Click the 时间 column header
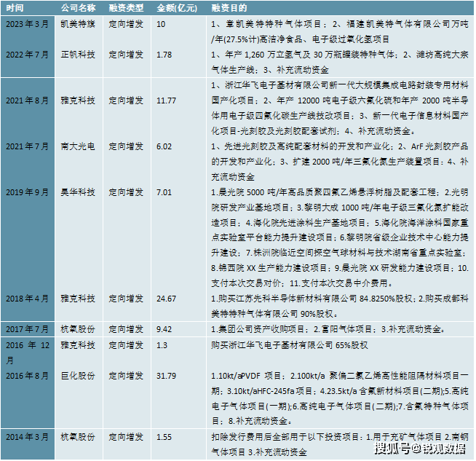Viewport: 476px width, 461px height. [15, 8]
